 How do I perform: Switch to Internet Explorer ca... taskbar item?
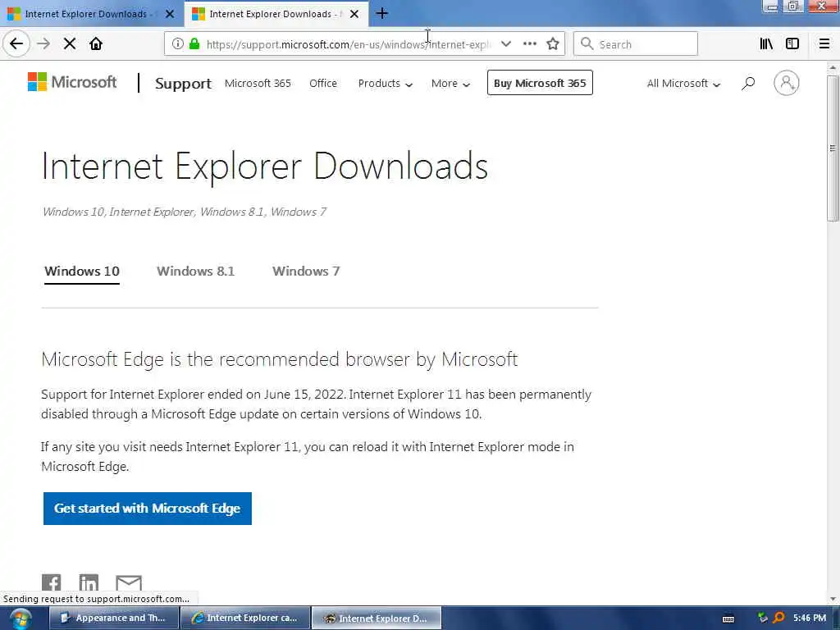click(x=245, y=619)
